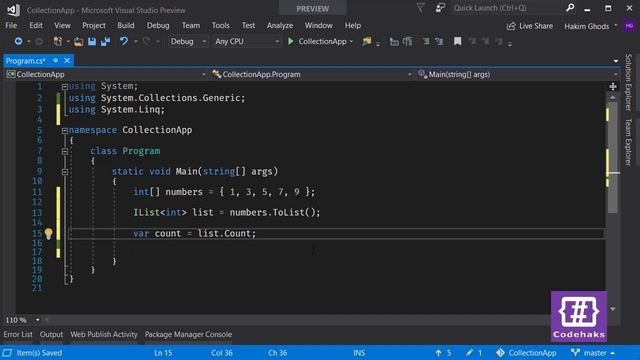Click the HG account avatar badge
The width and height of the screenshot is (640, 360).
(629, 26)
